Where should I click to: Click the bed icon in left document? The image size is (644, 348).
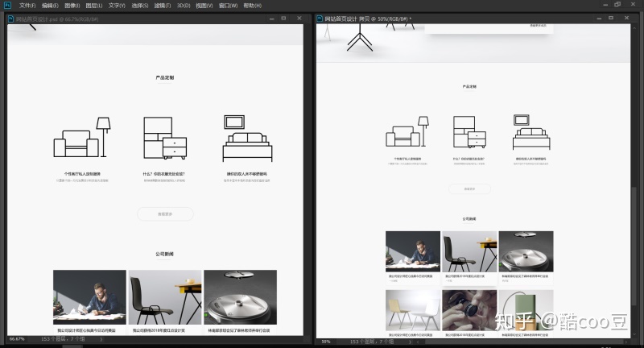[x=247, y=139]
